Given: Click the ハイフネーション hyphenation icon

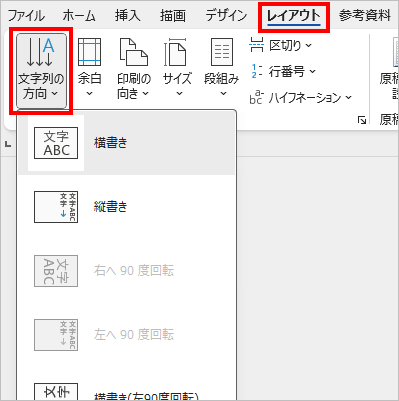Looking at the screenshot, I should (256, 97).
